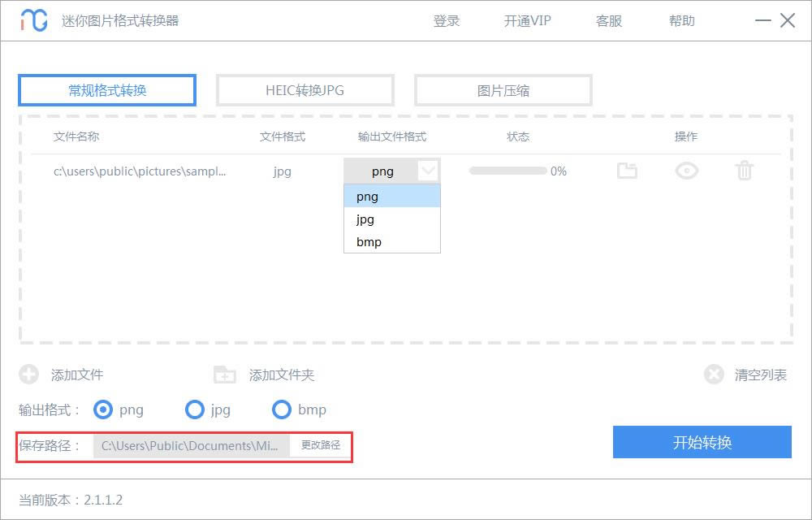Click the save path field
This screenshot has width=812, height=520.
[x=191, y=445]
